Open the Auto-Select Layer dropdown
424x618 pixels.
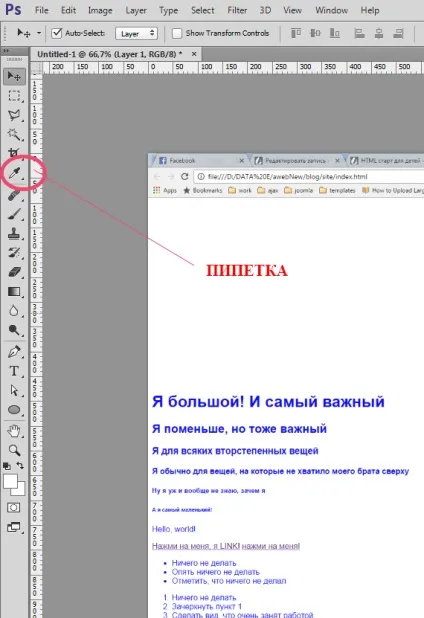(136, 34)
